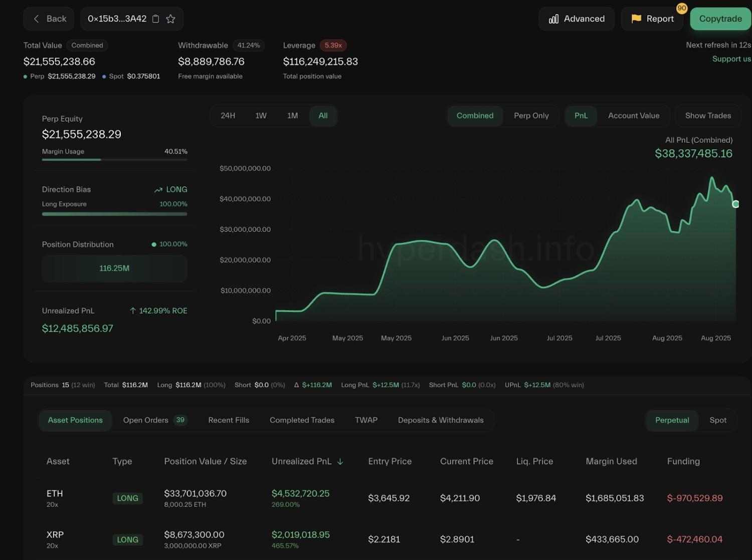Copy the wallet address 0x15b3...3A42

click(155, 19)
